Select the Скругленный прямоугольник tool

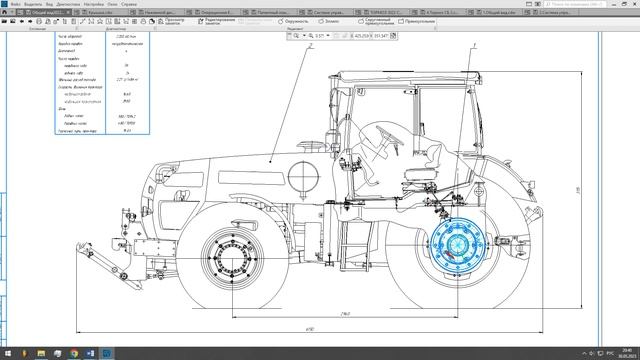coord(376,21)
